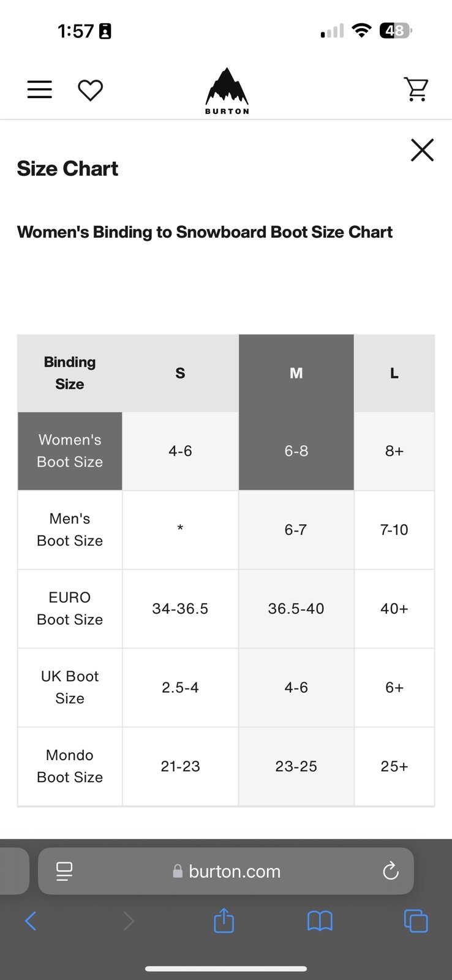Tap the burton.com address field
This screenshot has height=980, width=452.
(x=226, y=871)
